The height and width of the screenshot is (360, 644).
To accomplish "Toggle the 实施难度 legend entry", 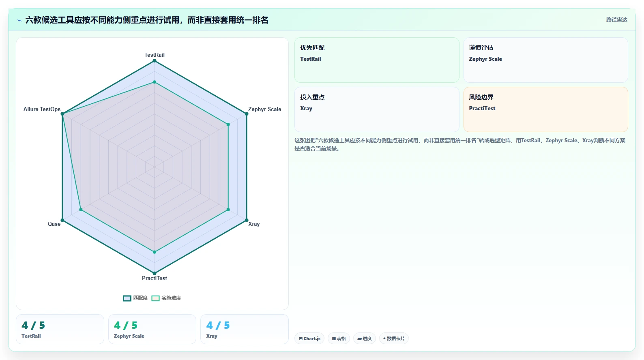I will (166, 298).
